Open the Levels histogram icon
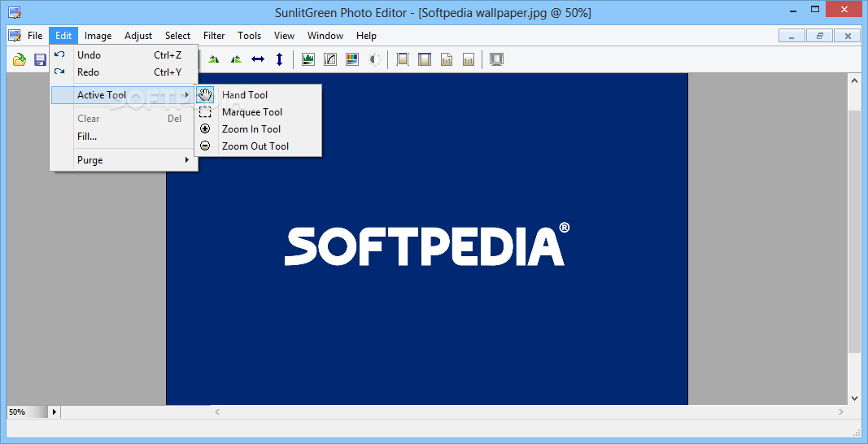 (308, 59)
